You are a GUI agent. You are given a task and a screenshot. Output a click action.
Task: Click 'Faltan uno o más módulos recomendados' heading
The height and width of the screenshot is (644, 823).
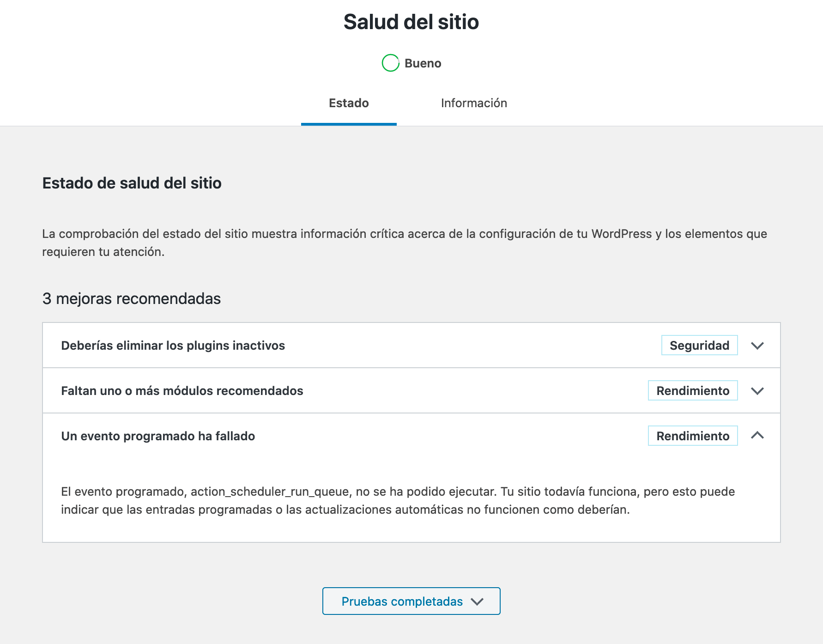182,391
